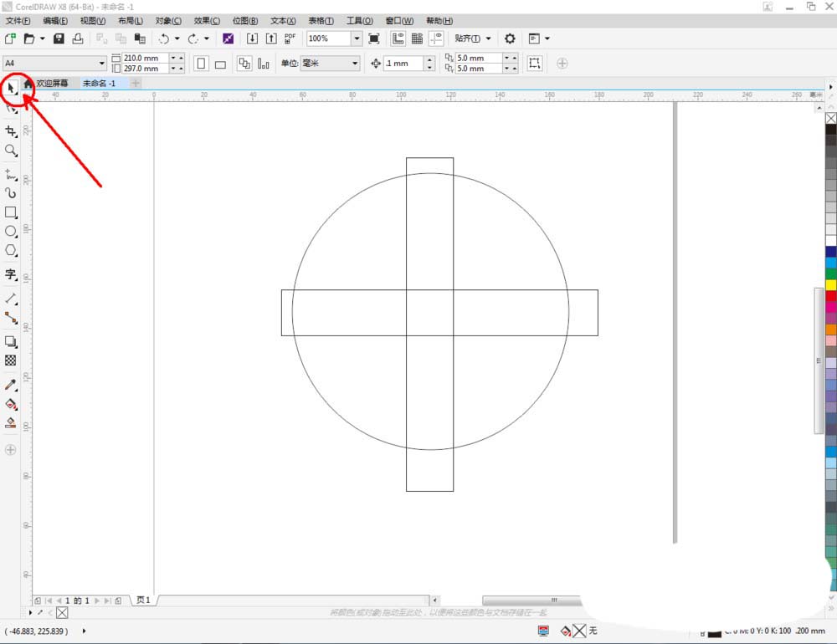837x644 pixels.
Task: Choose the Rectangle tool
Action: [x=11, y=212]
